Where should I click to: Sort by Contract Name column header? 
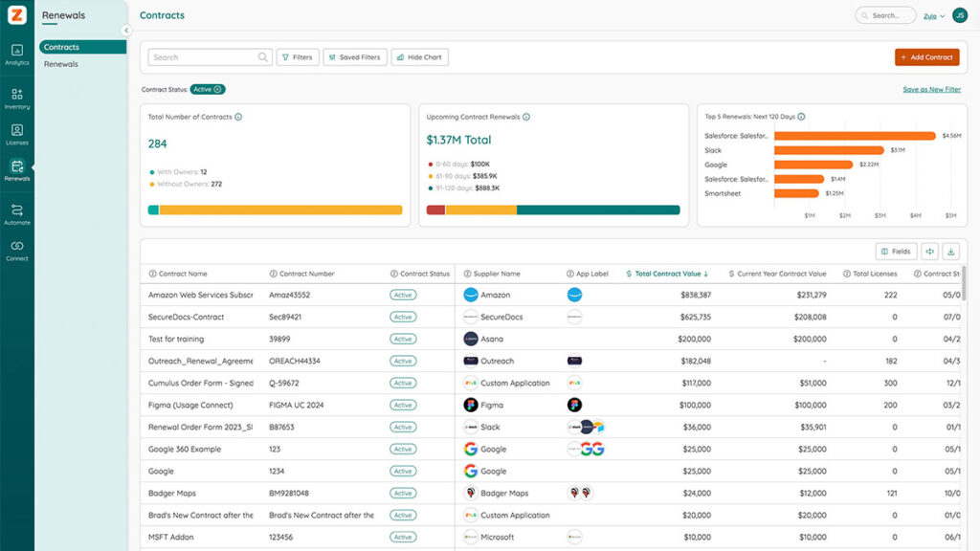point(178,274)
